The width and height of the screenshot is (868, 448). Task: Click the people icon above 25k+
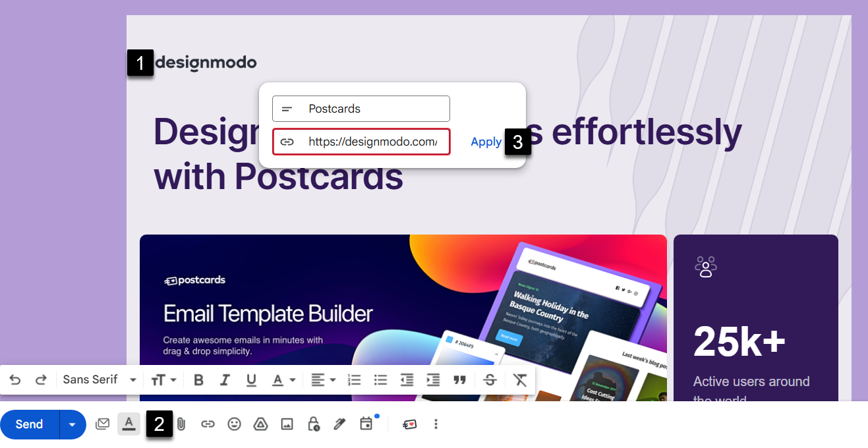(706, 266)
